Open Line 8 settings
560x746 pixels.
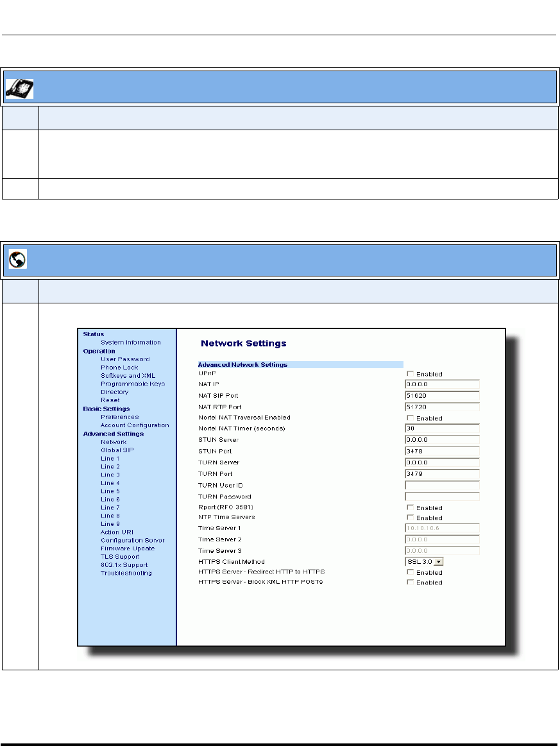click(x=110, y=516)
